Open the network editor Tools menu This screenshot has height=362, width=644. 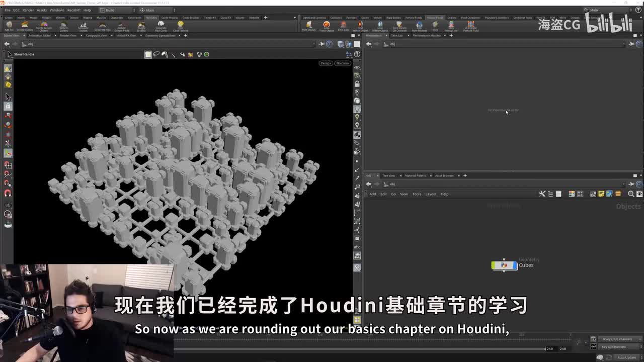pyautogui.click(x=417, y=194)
